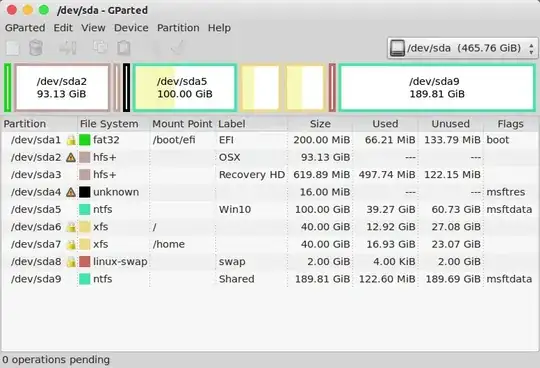
Task: Click the warning icon next to /dev/sda2
Action: [x=71, y=158]
